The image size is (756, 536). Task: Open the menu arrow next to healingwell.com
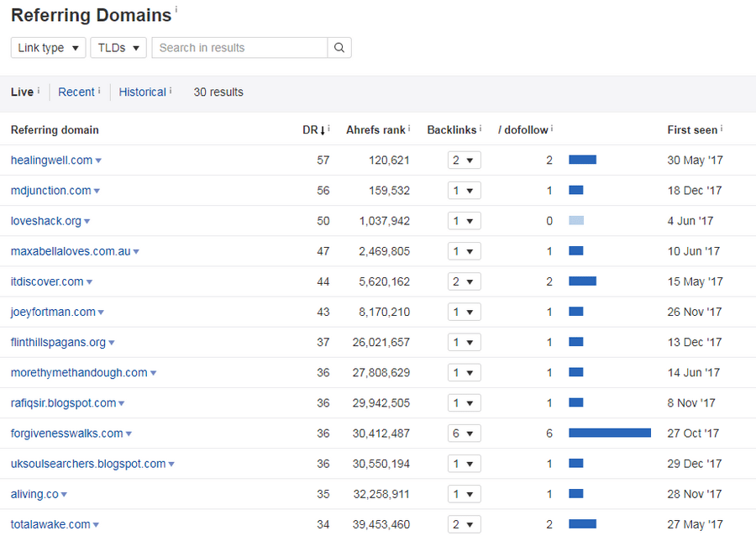98,161
